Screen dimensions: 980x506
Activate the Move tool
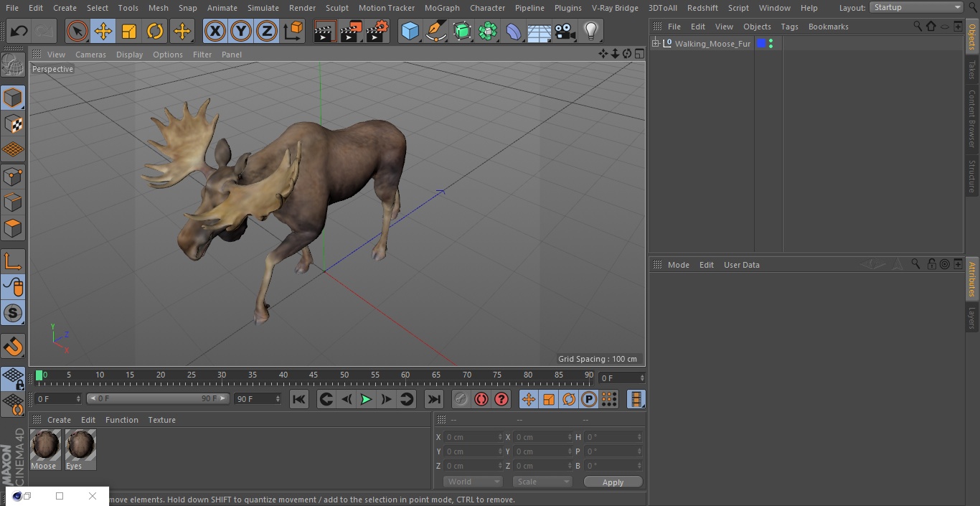(103, 31)
